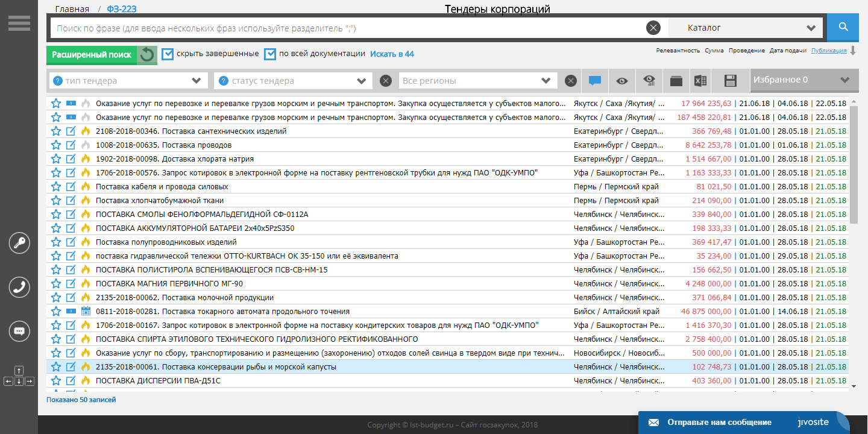868x434 pixels.
Task: Sort by 'Релевантность'
Action: [678, 51]
